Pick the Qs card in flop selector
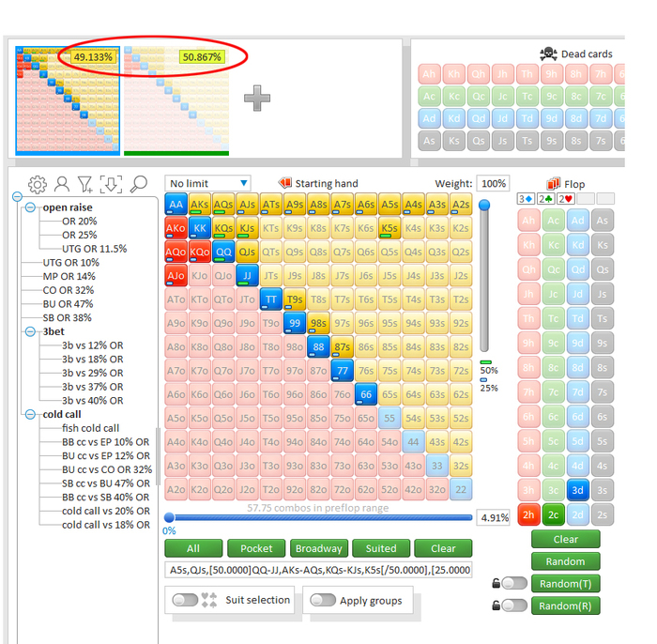The height and width of the screenshot is (644, 657). [x=603, y=269]
